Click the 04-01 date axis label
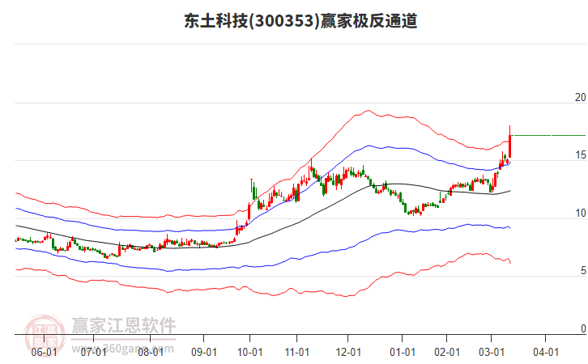Viewport: 588px width, 364px height. pos(546,353)
